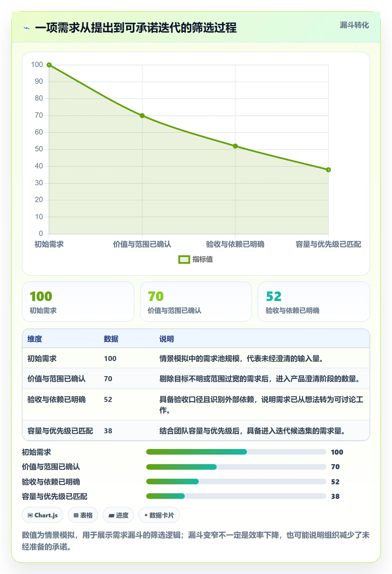Select table cell 价值与范围已确认
392x574 pixels.
[x=57, y=379]
